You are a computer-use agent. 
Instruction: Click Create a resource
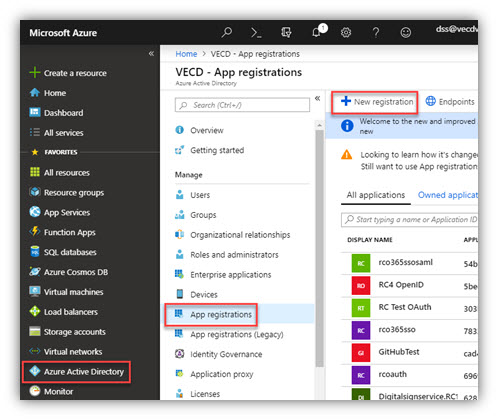click(68, 73)
